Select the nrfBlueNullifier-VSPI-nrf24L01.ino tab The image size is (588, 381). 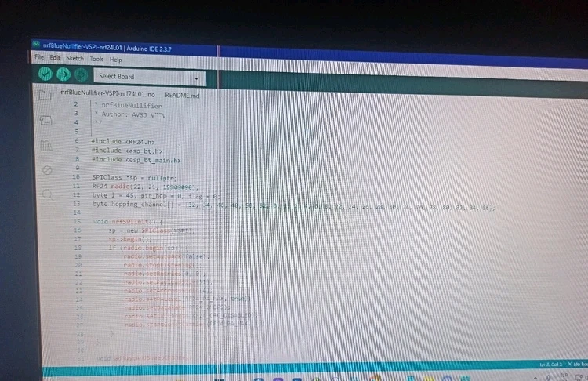(x=108, y=93)
